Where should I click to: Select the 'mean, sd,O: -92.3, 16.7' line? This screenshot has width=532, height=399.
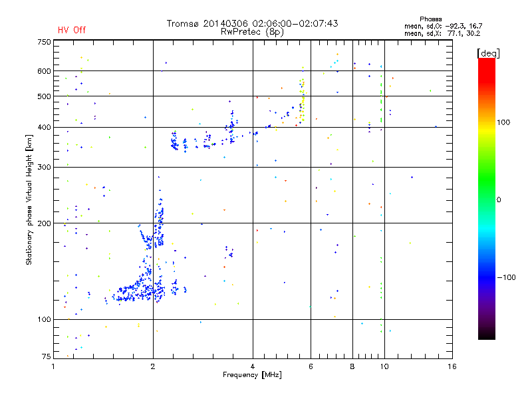(x=443, y=26)
